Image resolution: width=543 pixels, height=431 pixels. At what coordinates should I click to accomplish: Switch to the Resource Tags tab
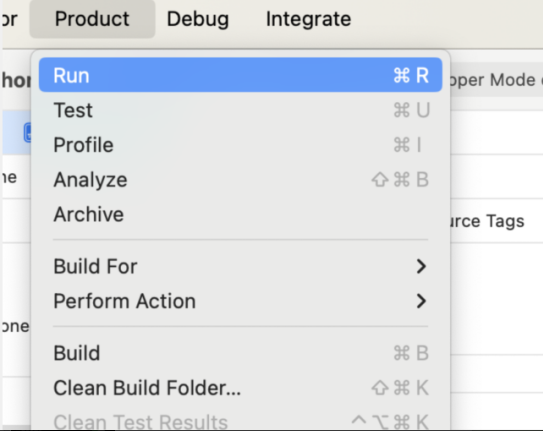[487, 221]
